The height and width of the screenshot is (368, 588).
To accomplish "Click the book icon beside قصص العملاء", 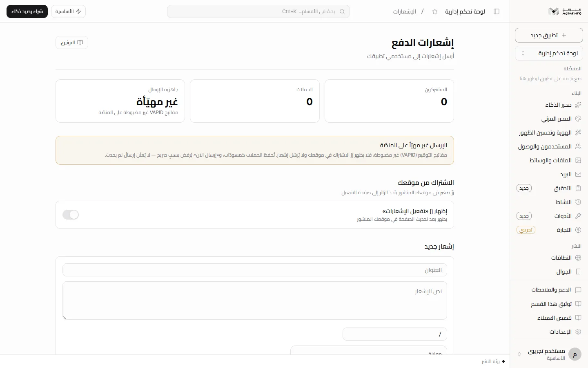I will [x=578, y=318].
